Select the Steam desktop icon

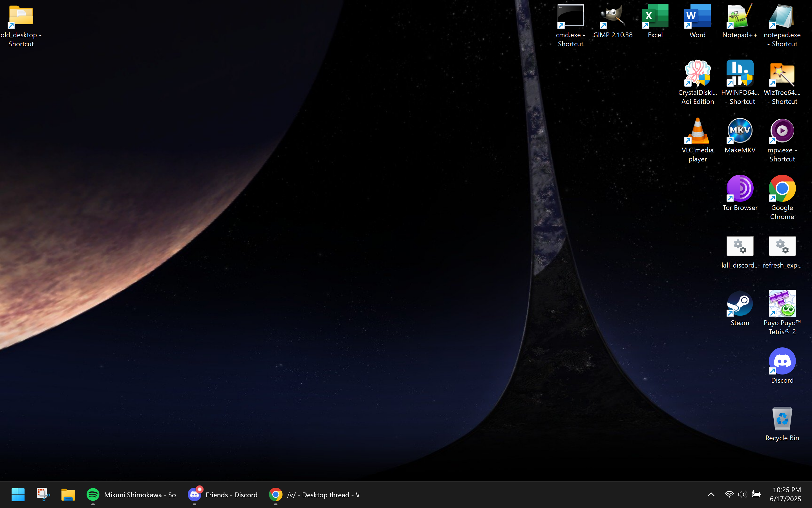click(x=740, y=309)
